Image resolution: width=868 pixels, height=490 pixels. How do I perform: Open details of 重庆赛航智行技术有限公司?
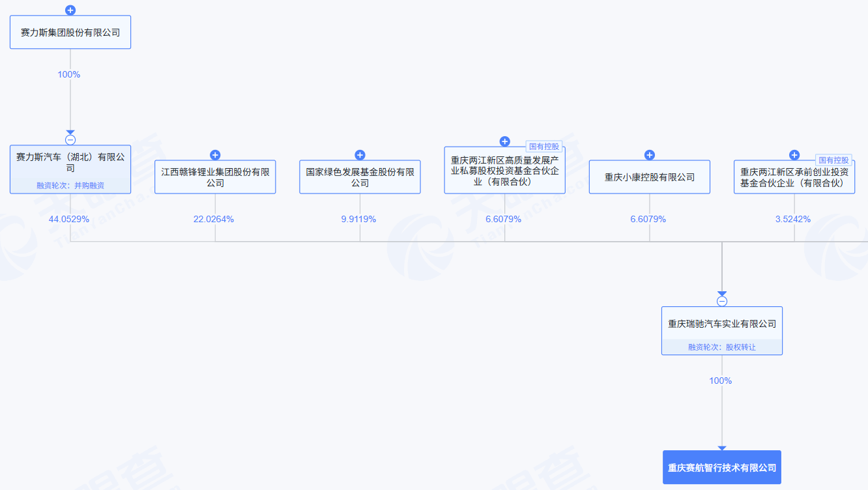click(x=721, y=467)
